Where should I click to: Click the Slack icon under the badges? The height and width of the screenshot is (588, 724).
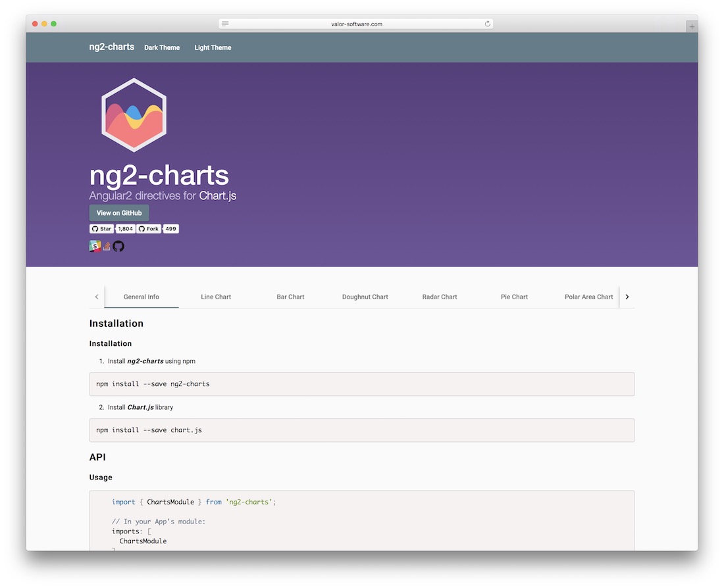pos(95,246)
